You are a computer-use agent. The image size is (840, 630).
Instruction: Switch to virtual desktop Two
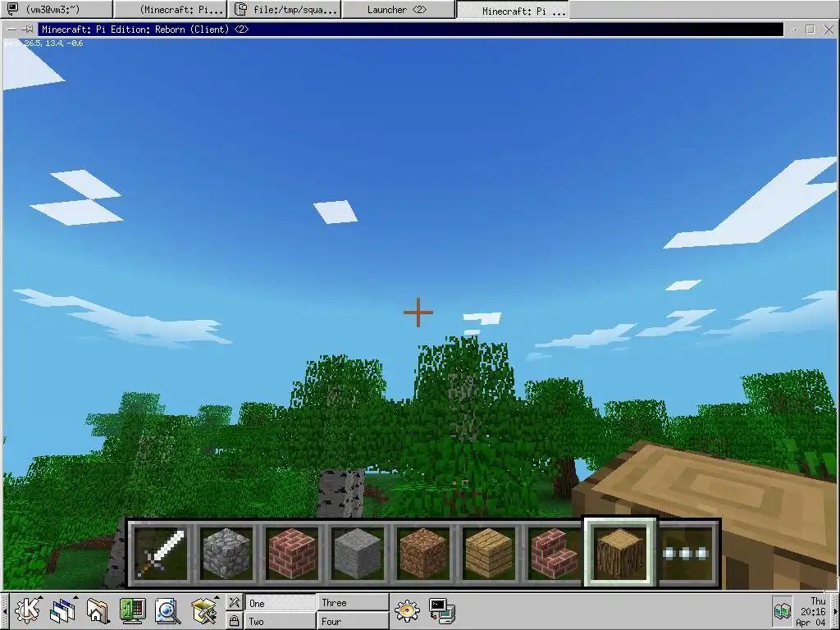coord(281,621)
